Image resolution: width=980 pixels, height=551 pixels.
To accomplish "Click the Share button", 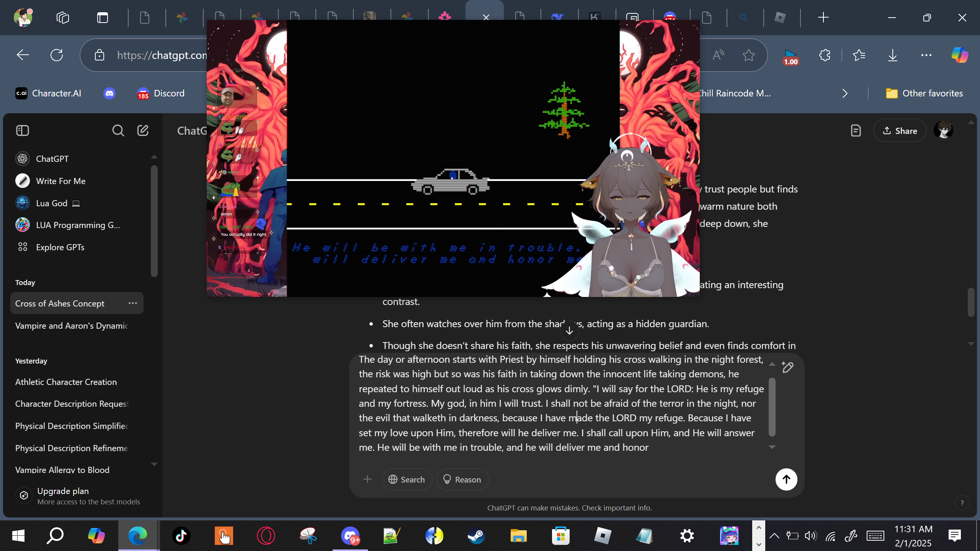I will 900,131.
